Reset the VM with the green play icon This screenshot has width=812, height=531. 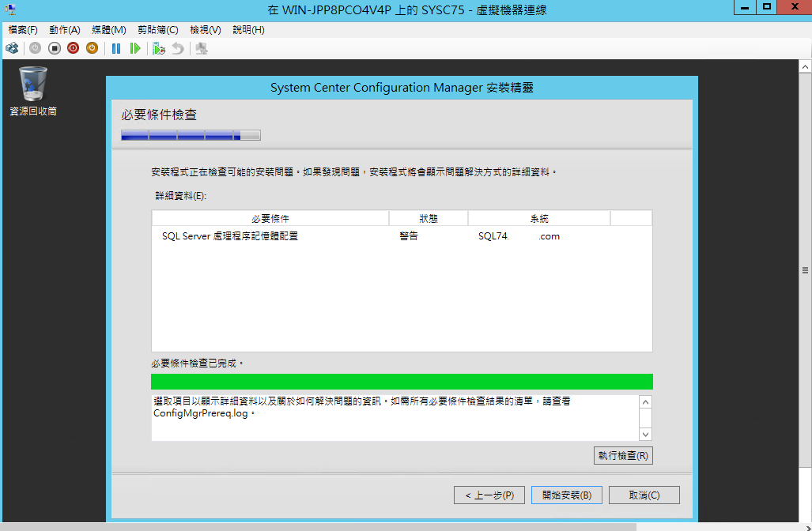pos(135,49)
